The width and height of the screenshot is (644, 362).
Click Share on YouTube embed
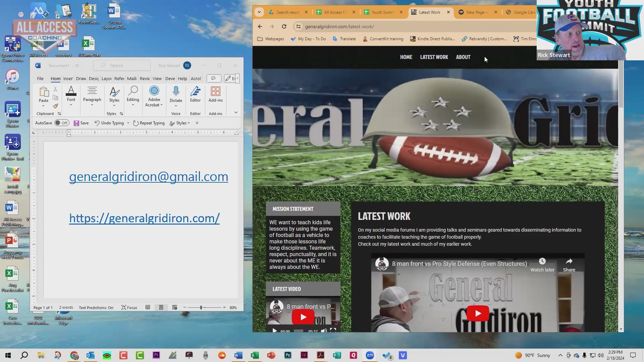pyautogui.click(x=569, y=265)
